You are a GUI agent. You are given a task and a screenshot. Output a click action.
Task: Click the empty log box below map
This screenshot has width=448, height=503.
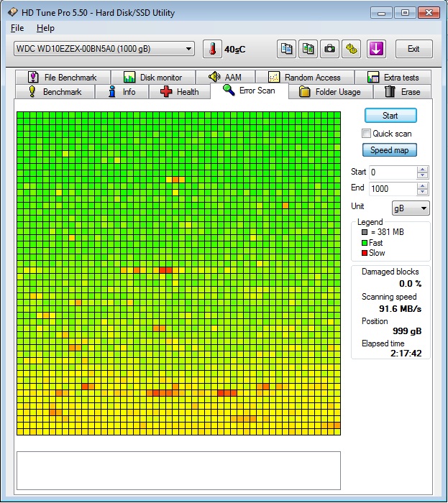(x=178, y=471)
